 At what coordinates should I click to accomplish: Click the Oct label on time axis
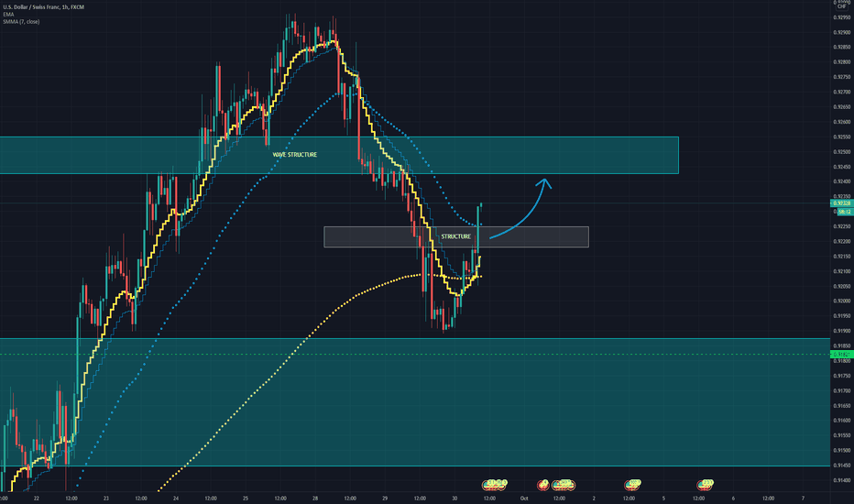coord(524,498)
